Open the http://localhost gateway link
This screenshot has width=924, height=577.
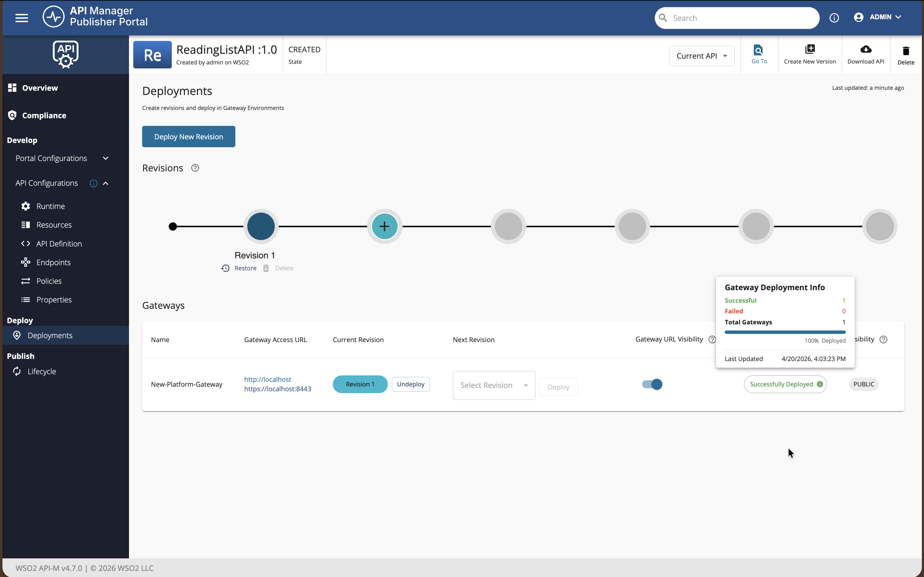267,379
